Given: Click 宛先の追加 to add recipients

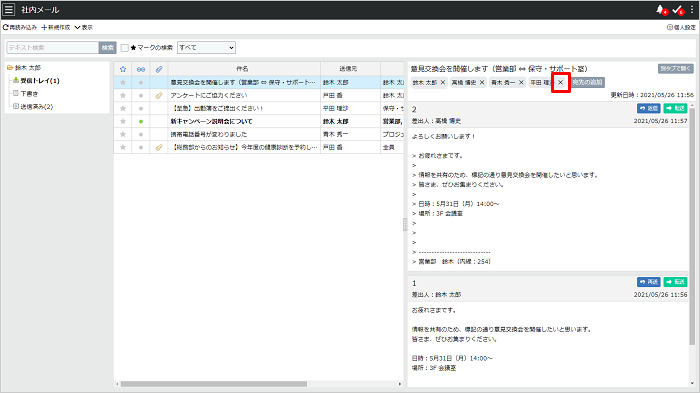Looking at the screenshot, I should point(588,82).
